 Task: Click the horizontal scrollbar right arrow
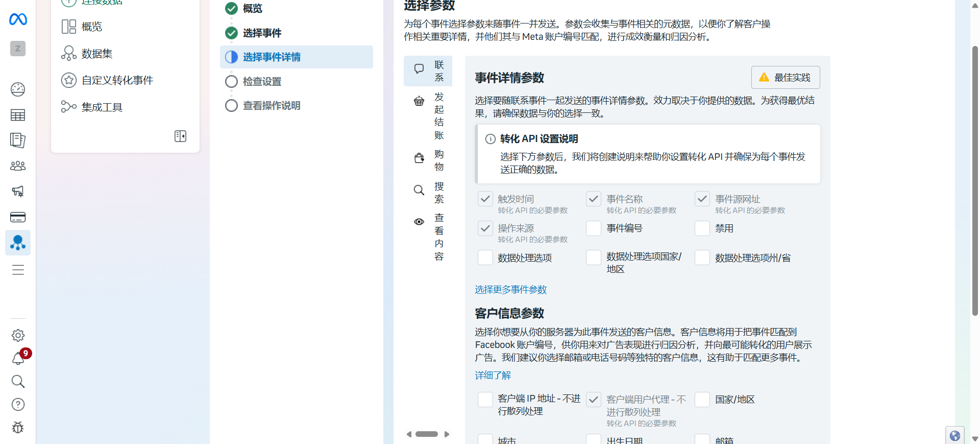447,434
